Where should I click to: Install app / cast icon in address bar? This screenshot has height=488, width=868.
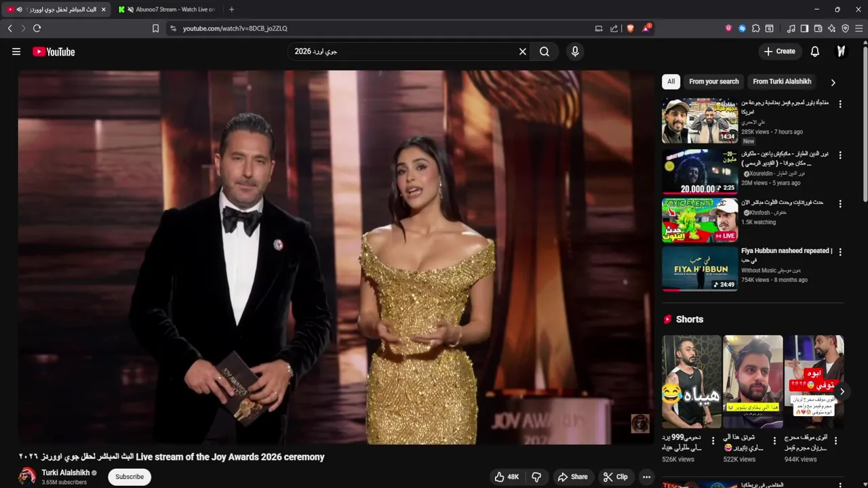599,28
